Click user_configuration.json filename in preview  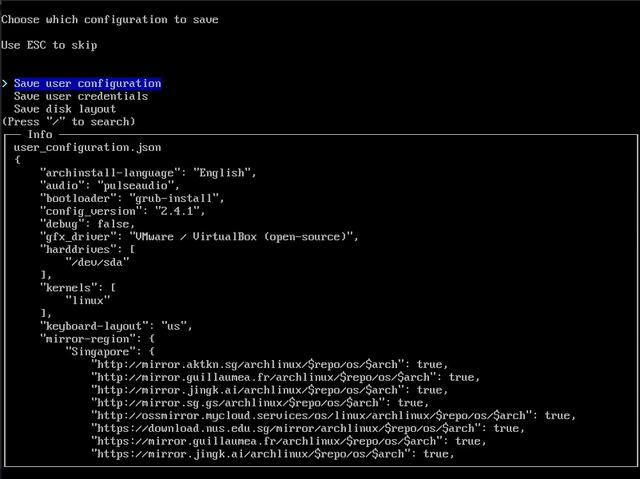coord(87,147)
